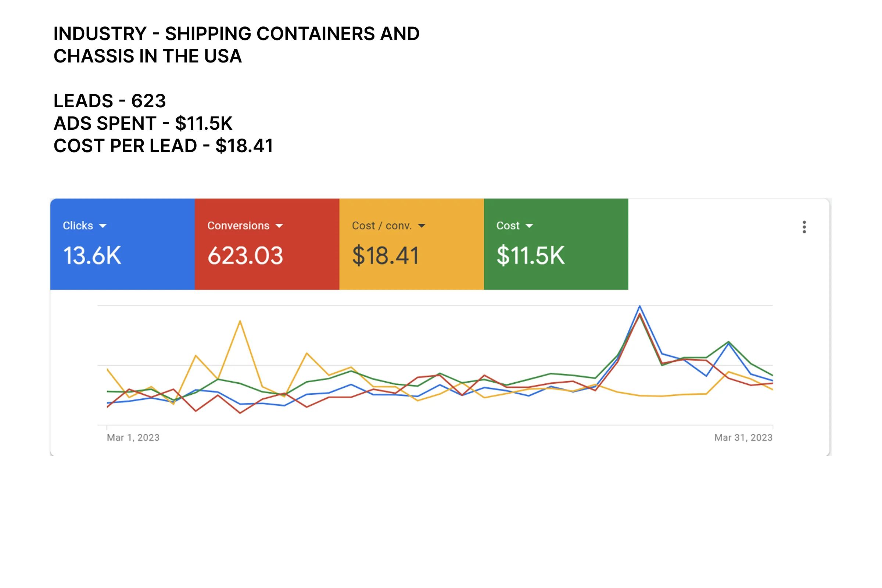Click the 623.03 value in the red tile
This screenshot has height=588, width=882.
point(245,255)
